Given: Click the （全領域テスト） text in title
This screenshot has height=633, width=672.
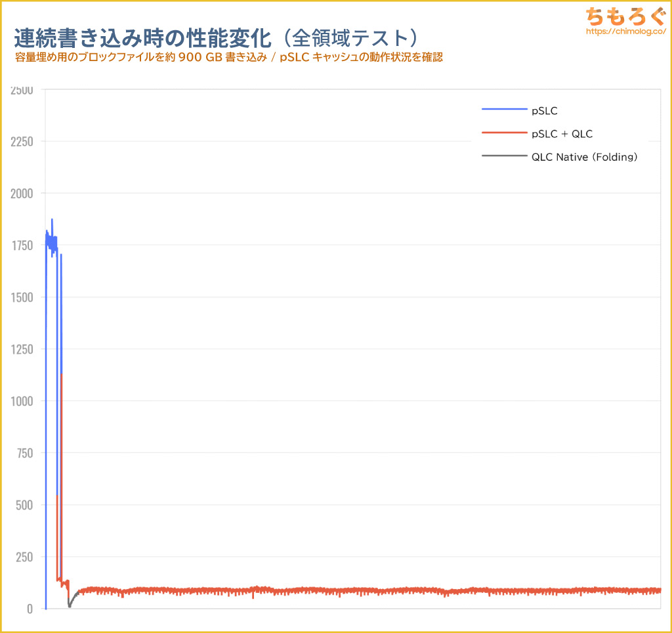Looking at the screenshot, I should point(350,39).
